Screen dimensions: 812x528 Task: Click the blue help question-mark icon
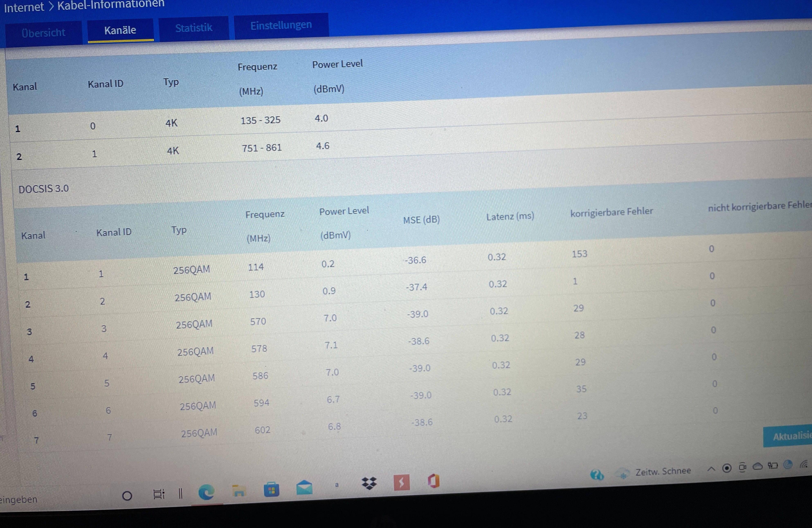click(x=597, y=475)
